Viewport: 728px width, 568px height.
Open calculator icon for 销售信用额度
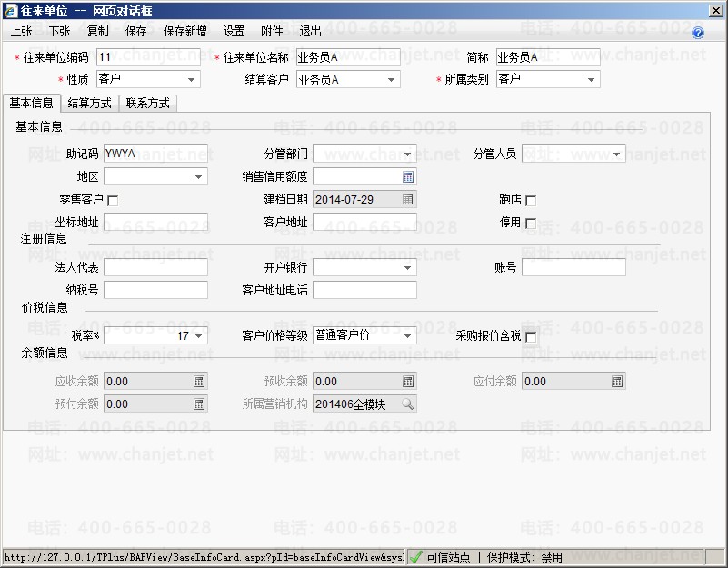[408, 177]
